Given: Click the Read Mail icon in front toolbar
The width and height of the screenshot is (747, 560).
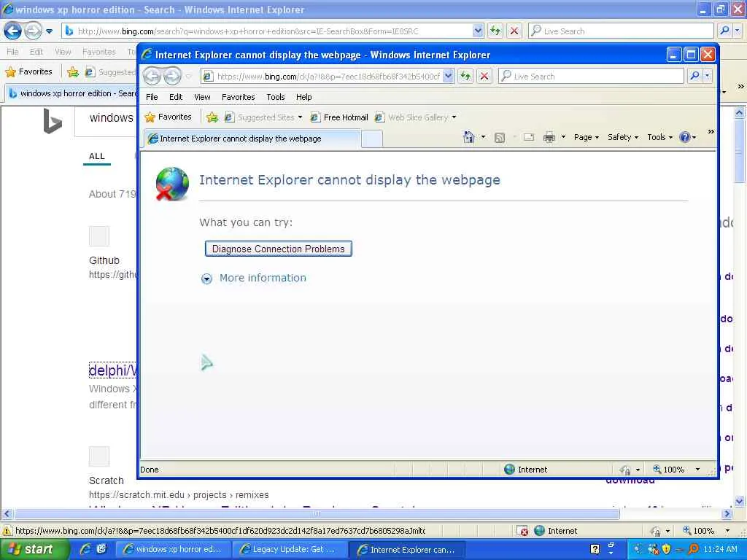Looking at the screenshot, I should pos(528,137).
